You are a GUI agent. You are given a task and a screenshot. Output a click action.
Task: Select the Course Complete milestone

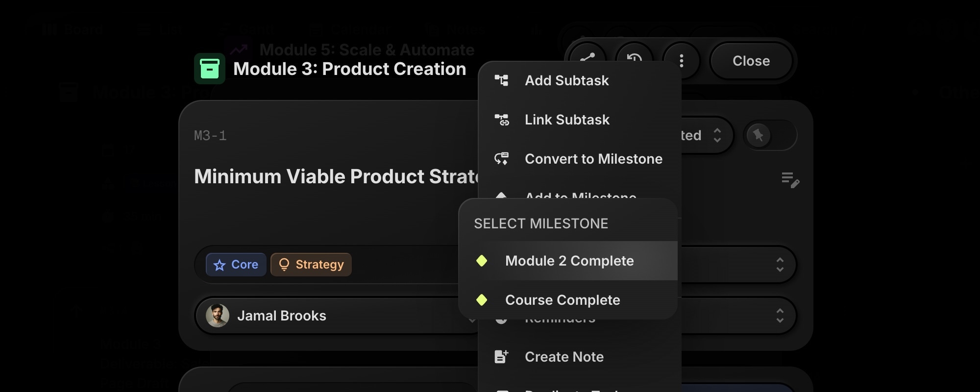[x=568, y=300]
